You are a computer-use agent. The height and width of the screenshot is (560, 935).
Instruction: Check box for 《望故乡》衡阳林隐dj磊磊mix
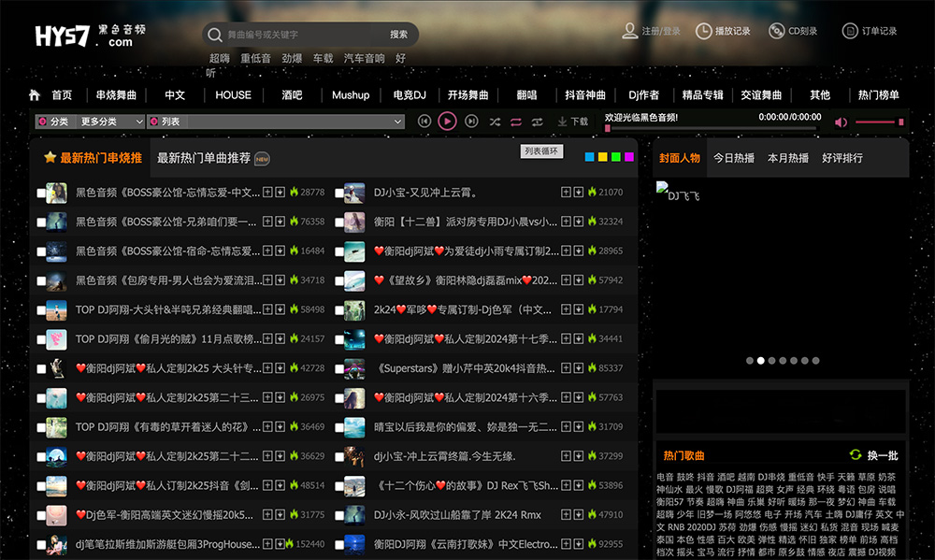click(x=339, y=280)
